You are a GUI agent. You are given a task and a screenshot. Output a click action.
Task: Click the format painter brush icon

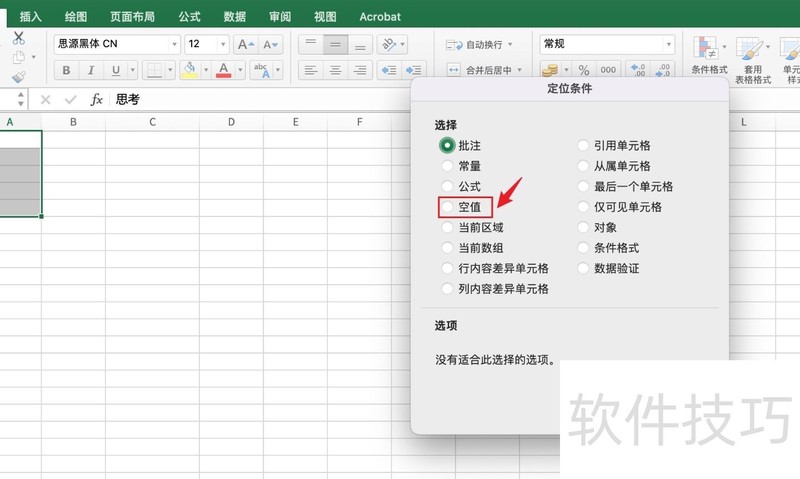(x=18, y=77)
